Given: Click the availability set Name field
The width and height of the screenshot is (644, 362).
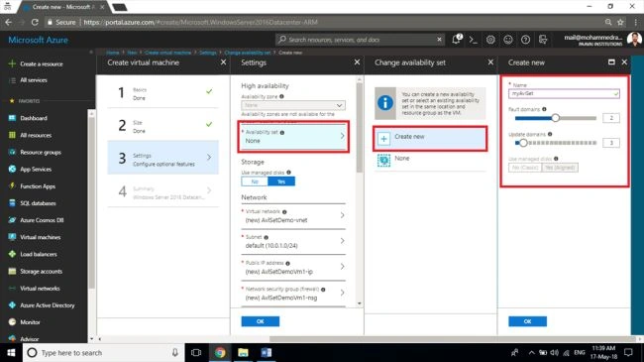Looking at the screenshot, I should [564, 94].
